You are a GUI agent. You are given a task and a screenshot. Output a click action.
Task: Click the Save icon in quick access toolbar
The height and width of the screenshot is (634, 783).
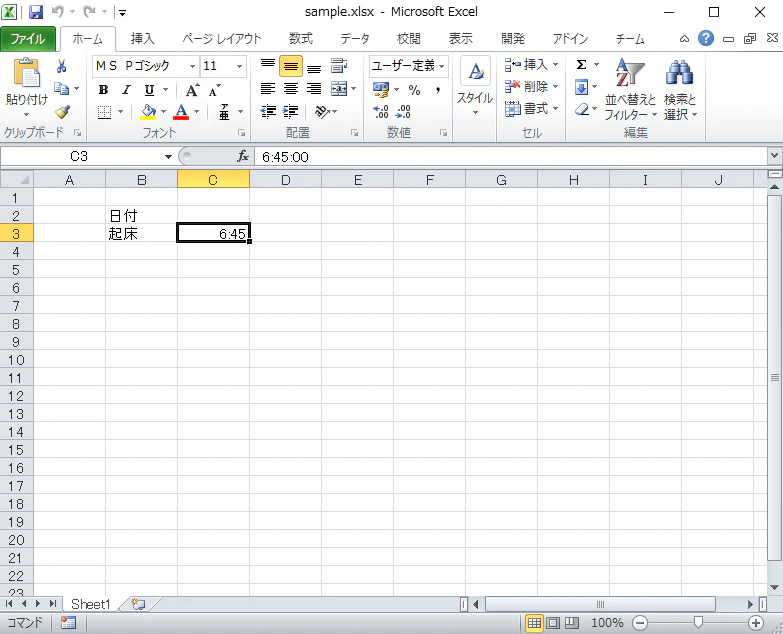36,11
